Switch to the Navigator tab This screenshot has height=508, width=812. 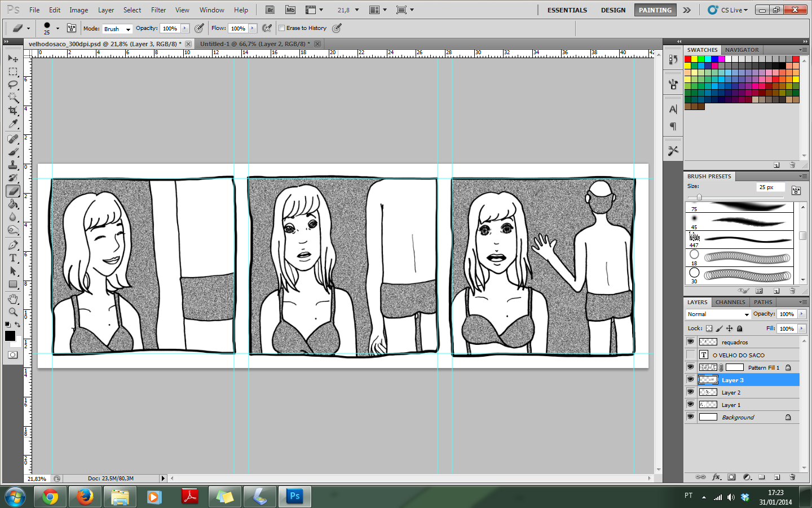(x=742, y=50)
